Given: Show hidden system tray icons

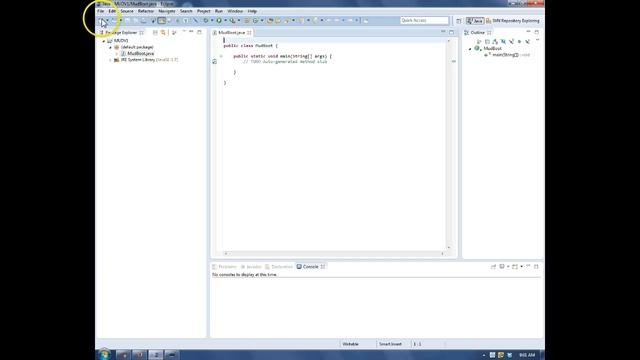Looking at the screenshot, I should 484,355.
